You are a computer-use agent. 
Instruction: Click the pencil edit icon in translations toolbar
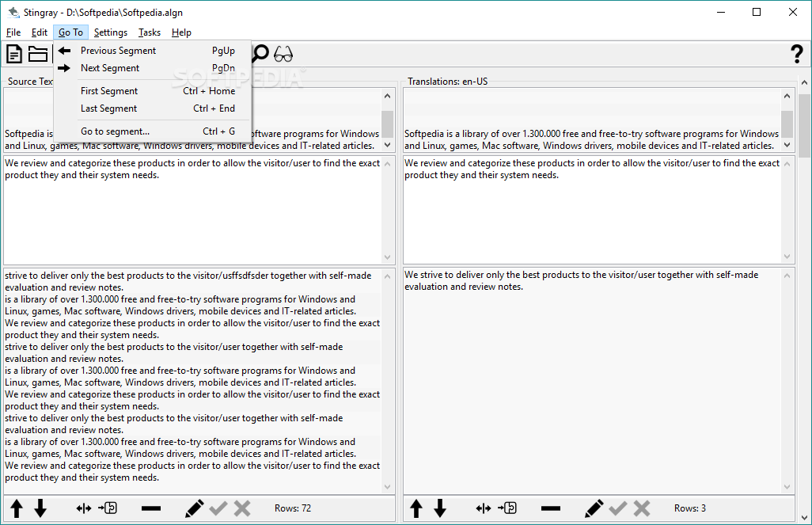point(594,508)
